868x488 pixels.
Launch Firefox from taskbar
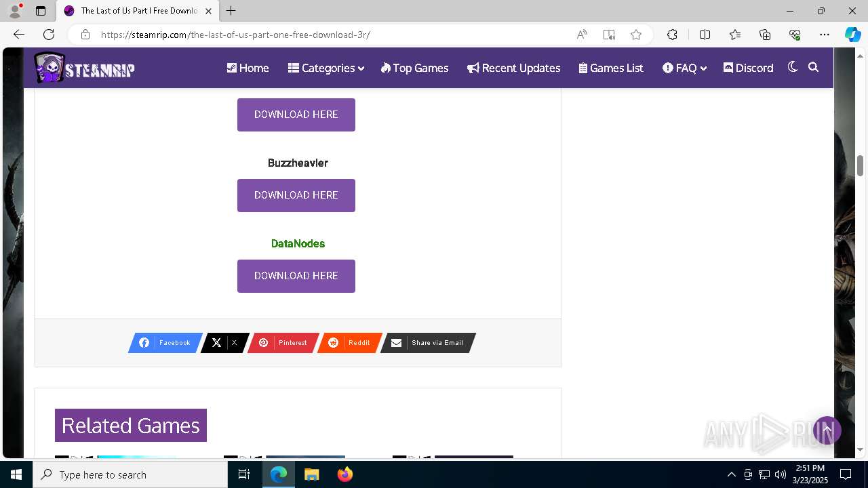[345, 474]
